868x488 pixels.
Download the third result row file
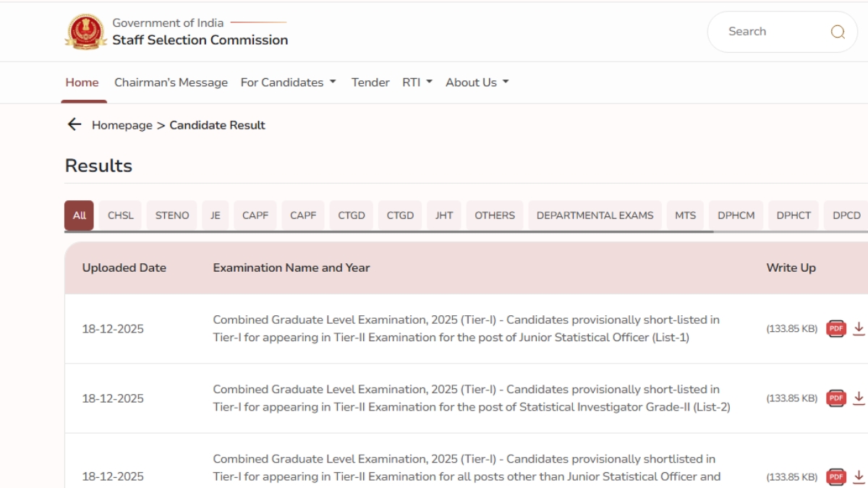859,476
